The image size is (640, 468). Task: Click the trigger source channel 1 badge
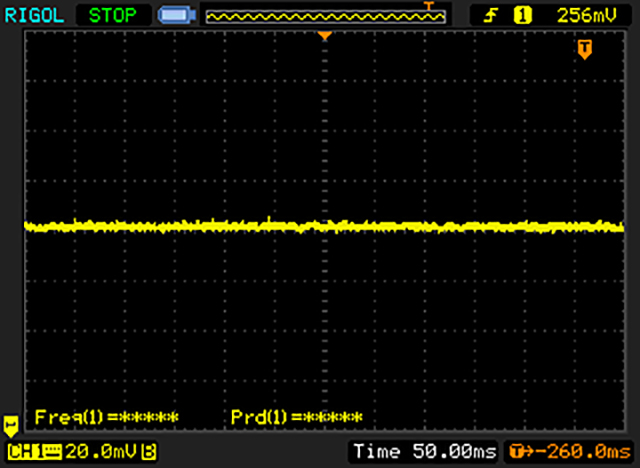(x=522, y=16)
